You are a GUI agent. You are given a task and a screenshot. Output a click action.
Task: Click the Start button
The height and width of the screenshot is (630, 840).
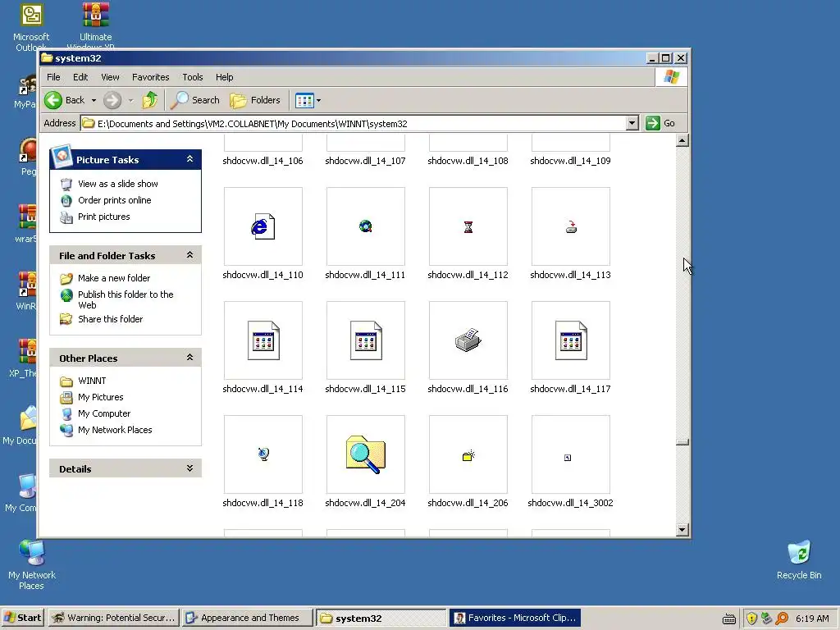(x=22, y=618)
